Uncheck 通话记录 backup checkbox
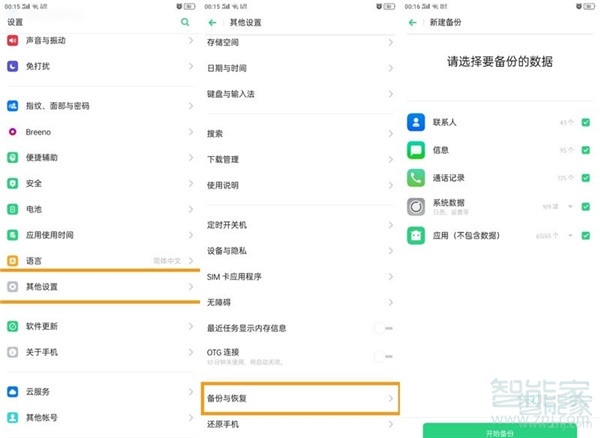 pos(585,178)
